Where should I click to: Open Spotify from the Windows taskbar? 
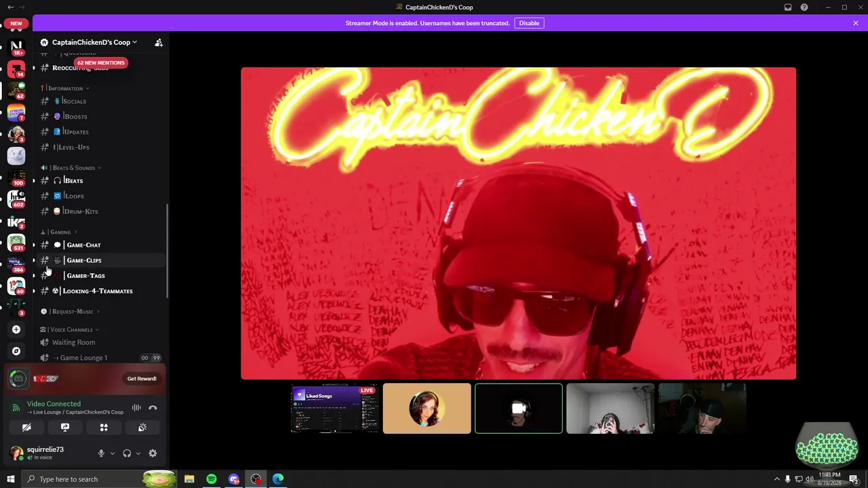[x=212, y=479]
